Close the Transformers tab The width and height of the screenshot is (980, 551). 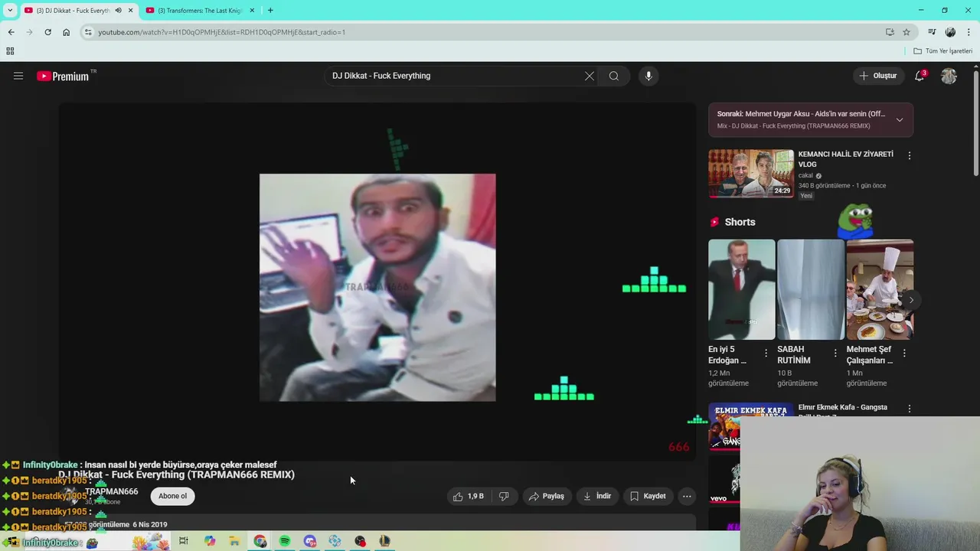coord(252,11)
